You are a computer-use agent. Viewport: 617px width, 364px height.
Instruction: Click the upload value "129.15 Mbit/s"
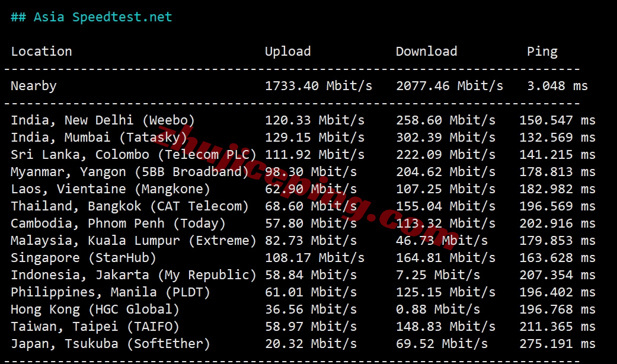tap(315, 138)
